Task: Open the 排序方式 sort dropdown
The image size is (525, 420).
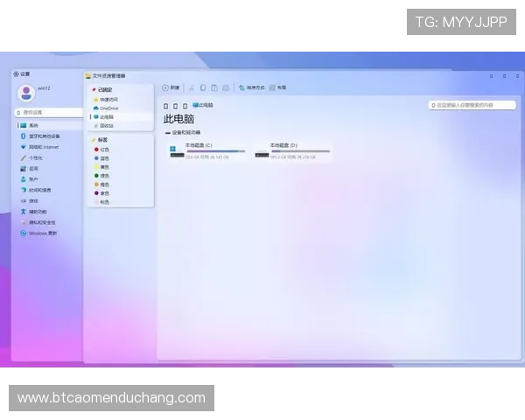Action: [x=251, y=87]
